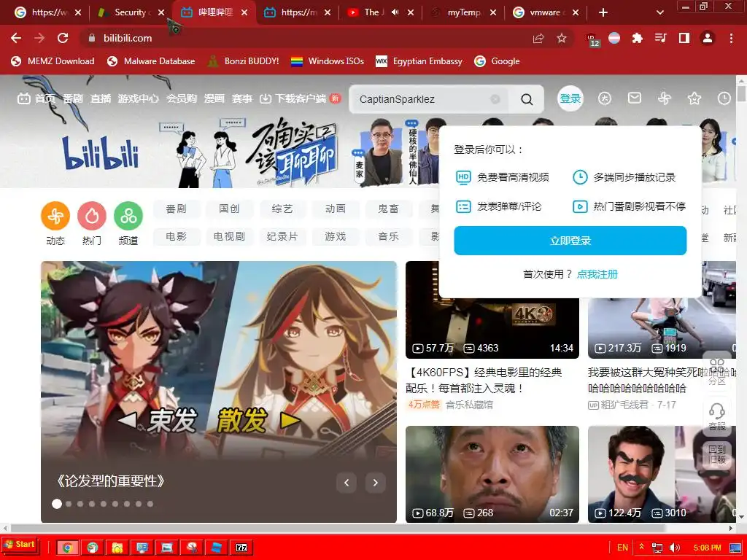Screen dimensions: 747x560
Task: Mute the YouTube tab's audio speaker icon
Action: click(395, 12)
